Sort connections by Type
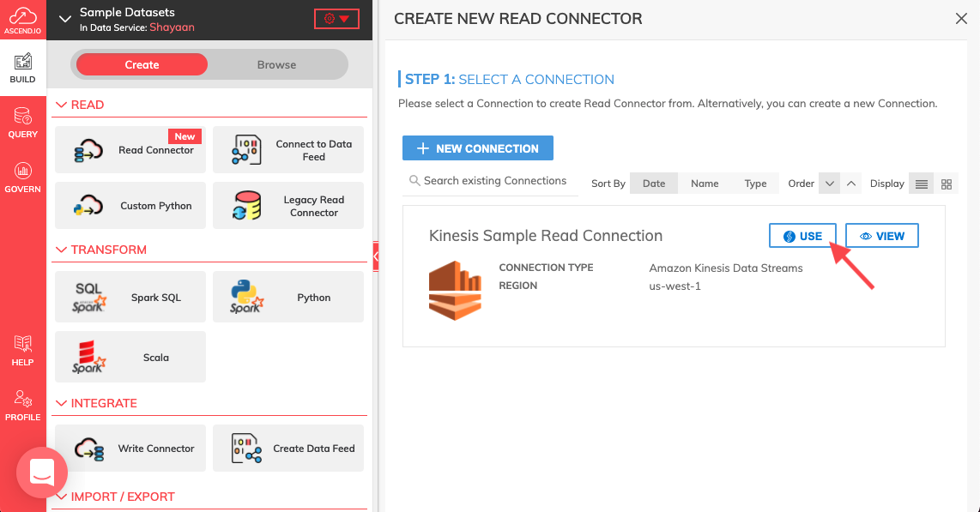 point(755,184)
